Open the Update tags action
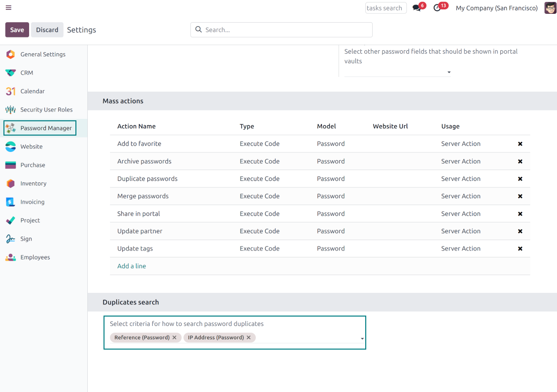The image size is (557, 392). 135,249
